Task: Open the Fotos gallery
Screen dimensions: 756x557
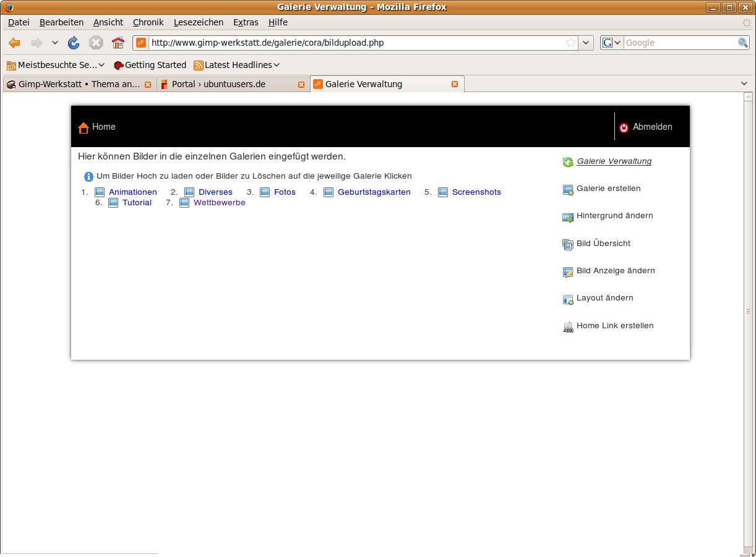Action: 285,192
